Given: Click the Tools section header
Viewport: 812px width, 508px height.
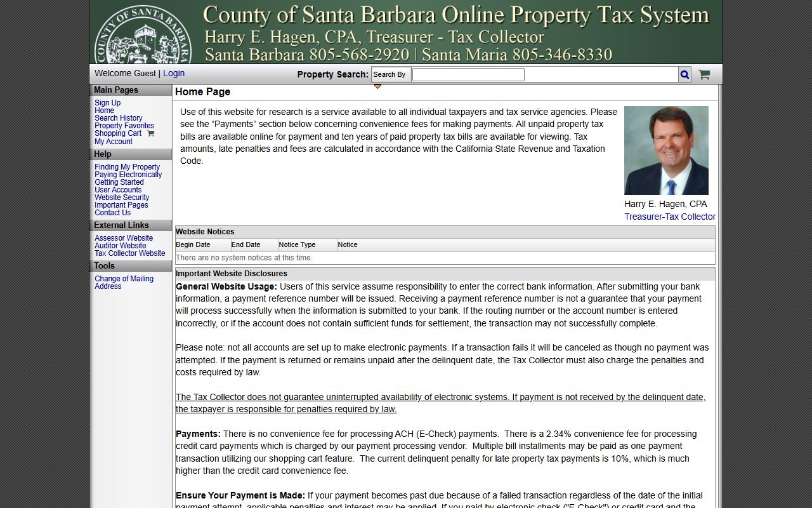Looking at the screenshot, I should click(131, 266).
